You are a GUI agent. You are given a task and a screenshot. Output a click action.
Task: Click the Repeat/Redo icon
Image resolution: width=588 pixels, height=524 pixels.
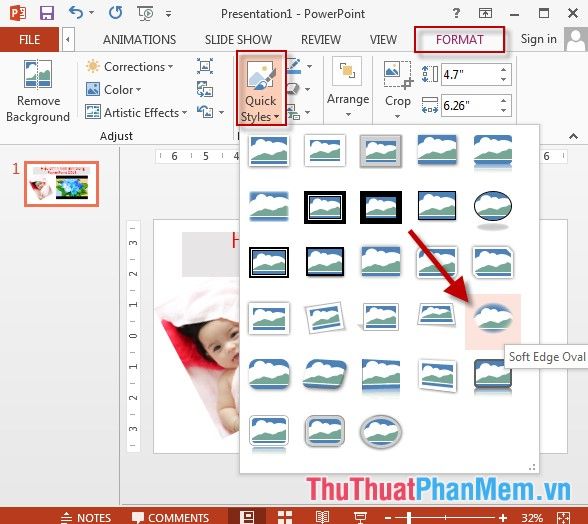[116, 13]
